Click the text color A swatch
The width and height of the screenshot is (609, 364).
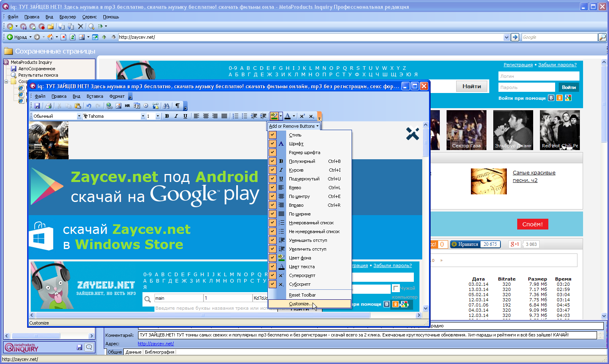click(287, 116)
